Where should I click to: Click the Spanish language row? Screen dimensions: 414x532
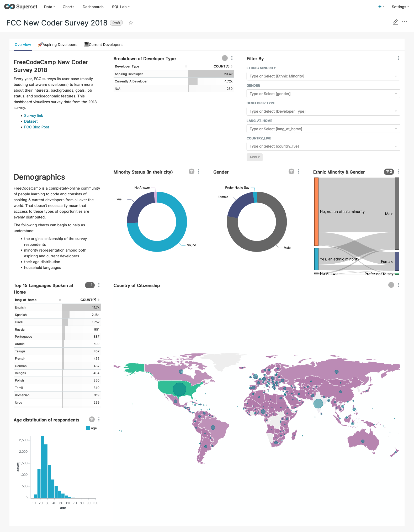click(x=57, y=315)
